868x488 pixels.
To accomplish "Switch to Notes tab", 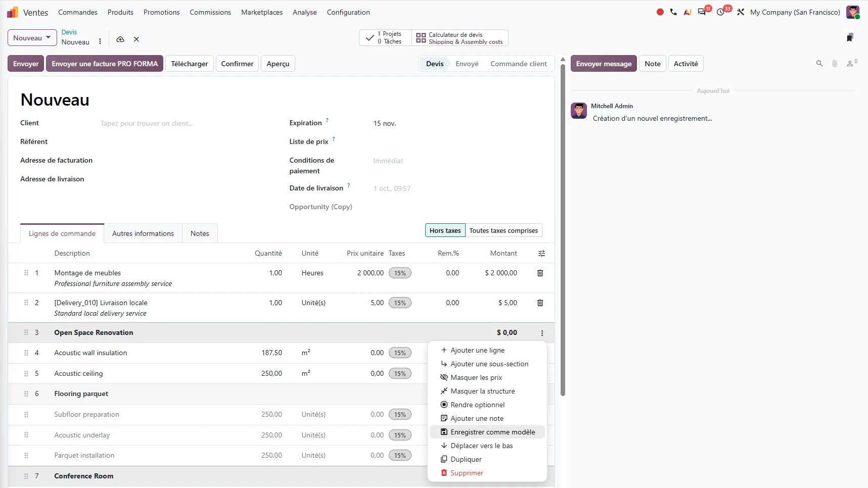I will tap(200, 233).
